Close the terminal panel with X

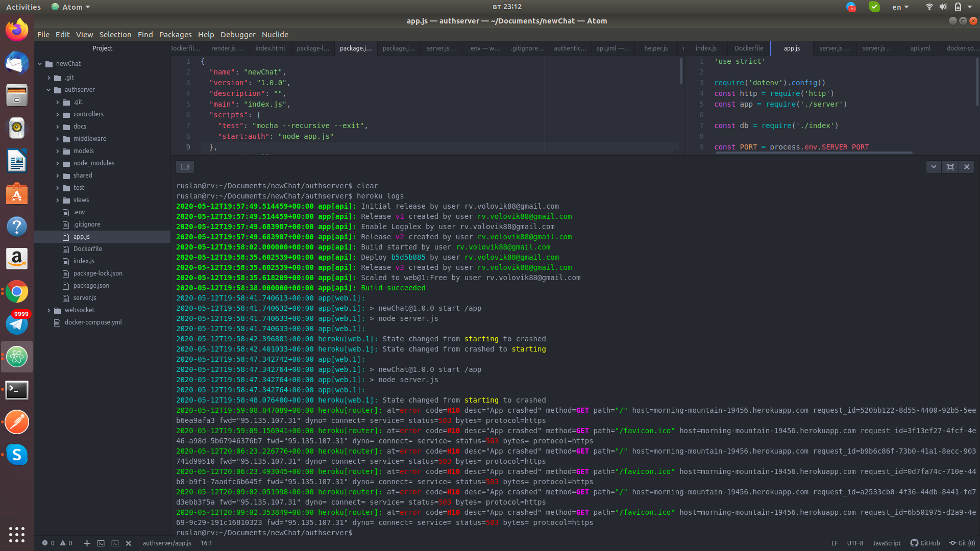click(966, 167)
